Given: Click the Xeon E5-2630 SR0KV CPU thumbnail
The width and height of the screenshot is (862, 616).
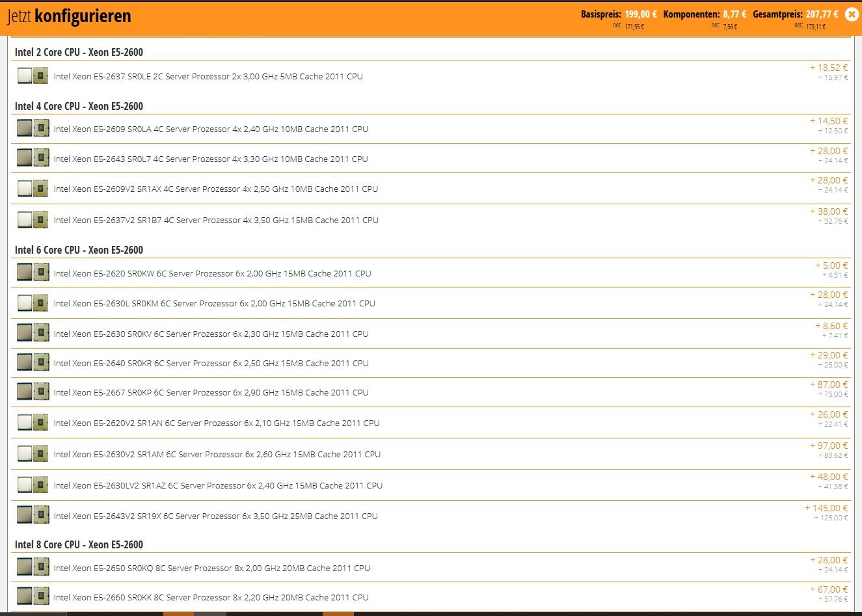Looking at the screenshot, I should (33, 333).
